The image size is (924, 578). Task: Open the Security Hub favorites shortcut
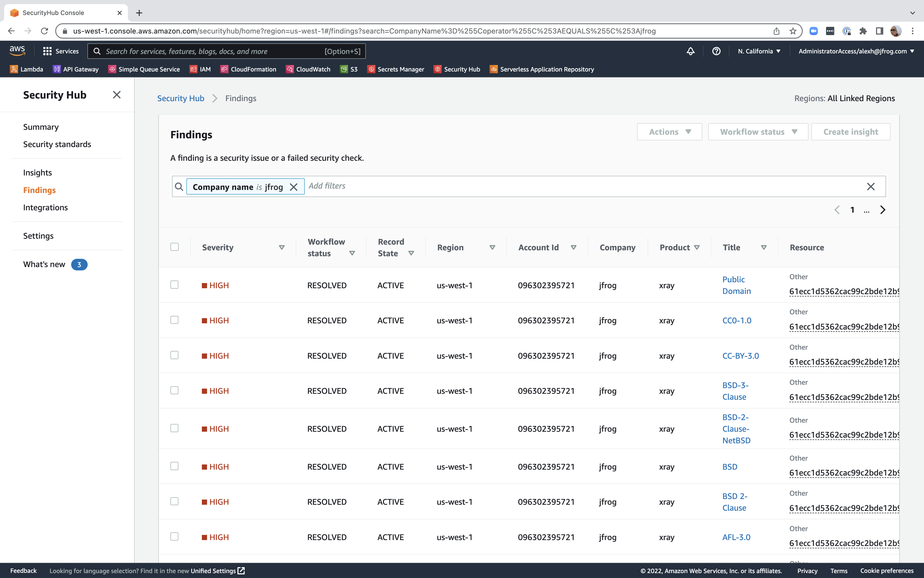tap(457, 69)
